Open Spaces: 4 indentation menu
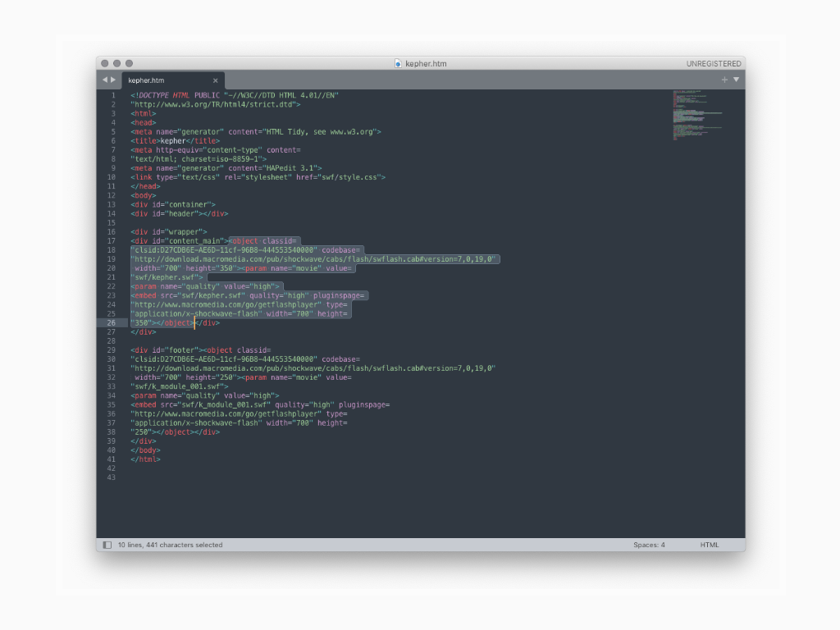The image size is (840, 630). pos(649,545)
